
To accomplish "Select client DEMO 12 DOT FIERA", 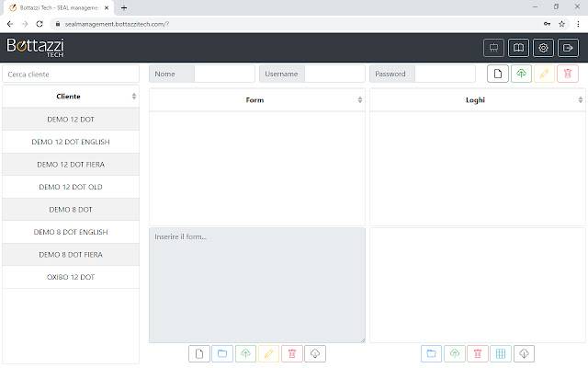I will [x=71, y=165].
